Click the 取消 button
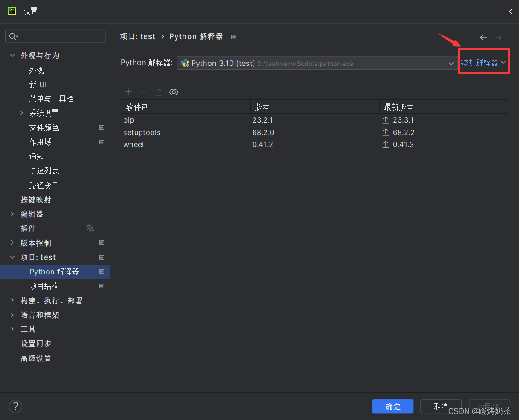 click(441, 407)
